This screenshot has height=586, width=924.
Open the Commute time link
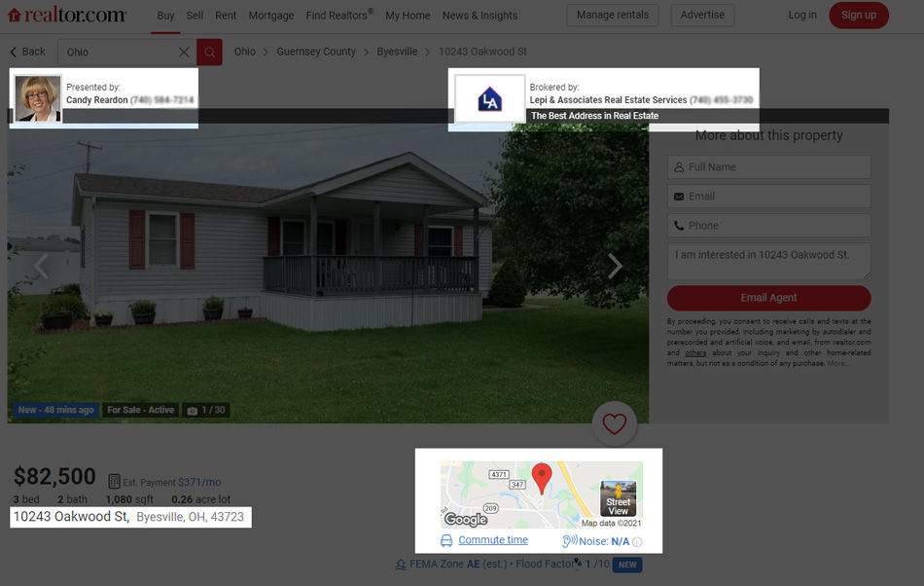493,540
